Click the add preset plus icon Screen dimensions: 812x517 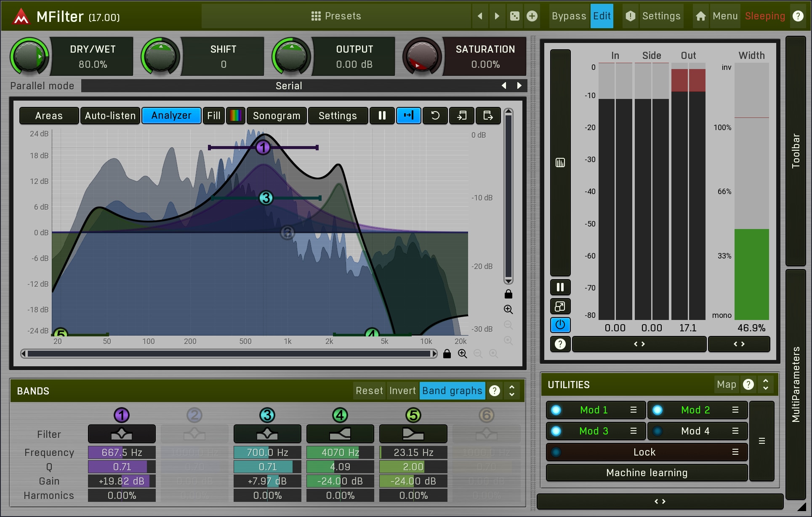pyautogui.click(x=532, y=16)
